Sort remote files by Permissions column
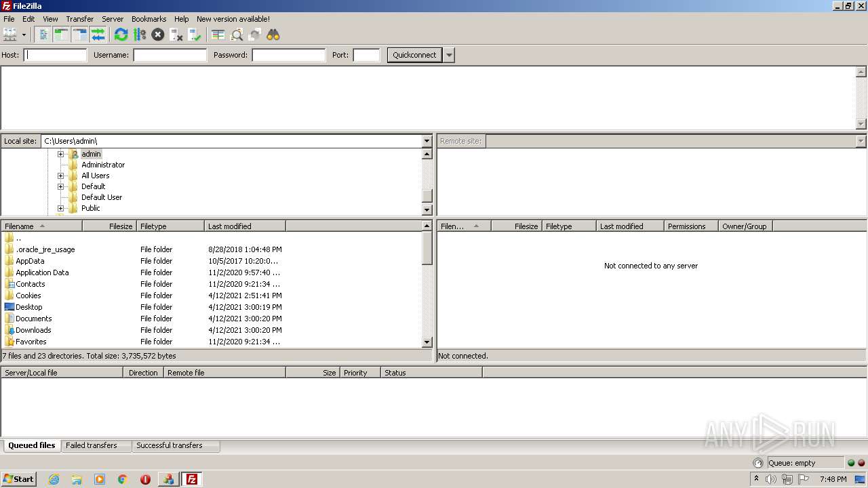Image resolution: width=868 pixels, height=488 pixels. (x=691, y=226)
